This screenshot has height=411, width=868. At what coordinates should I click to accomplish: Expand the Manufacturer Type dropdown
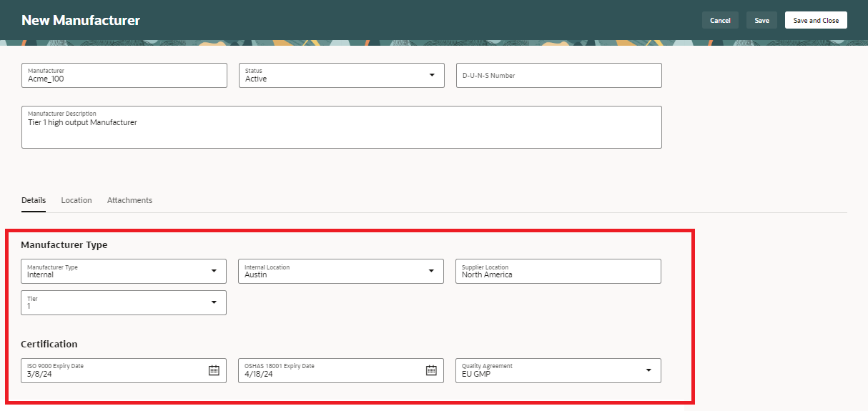[214, 271]
